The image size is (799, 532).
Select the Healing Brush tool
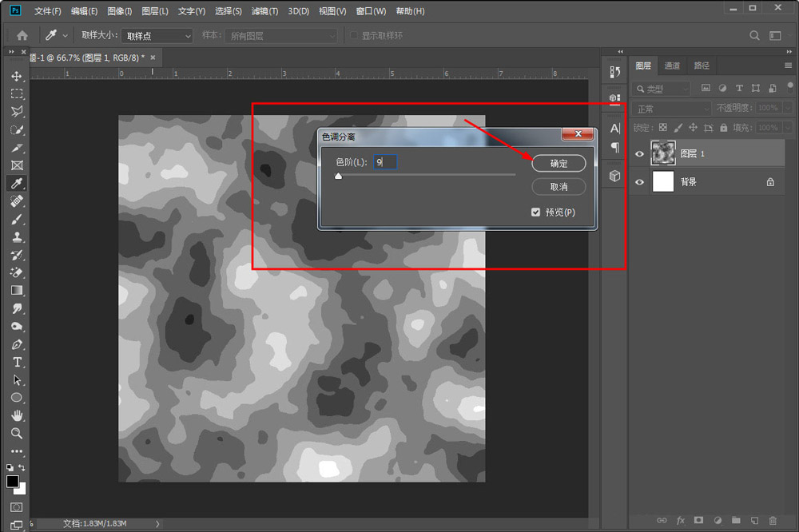pos(17,201)
